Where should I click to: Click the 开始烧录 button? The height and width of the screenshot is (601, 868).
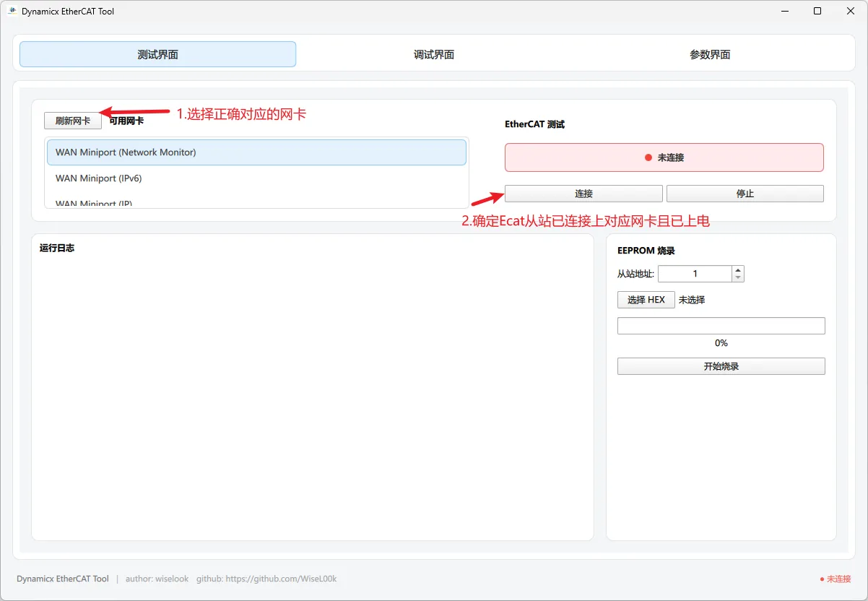(x=721, y=366)
